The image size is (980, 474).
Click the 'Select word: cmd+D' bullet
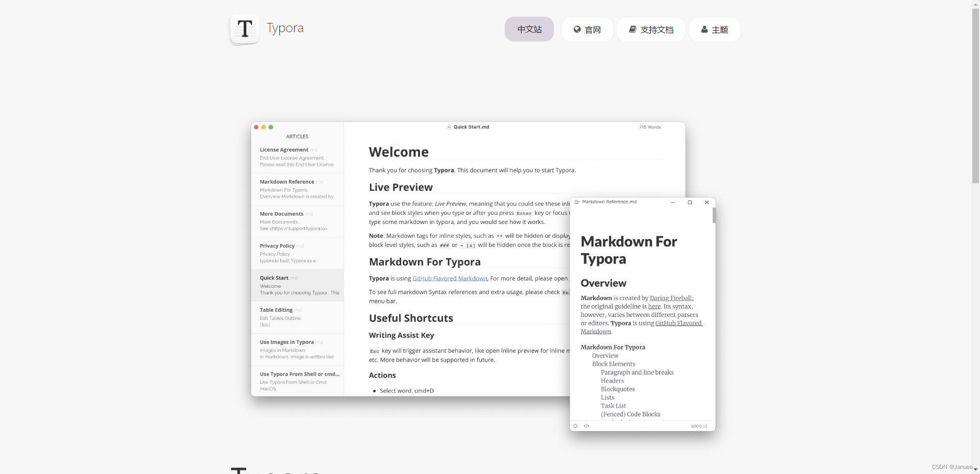tap(406, 391)
